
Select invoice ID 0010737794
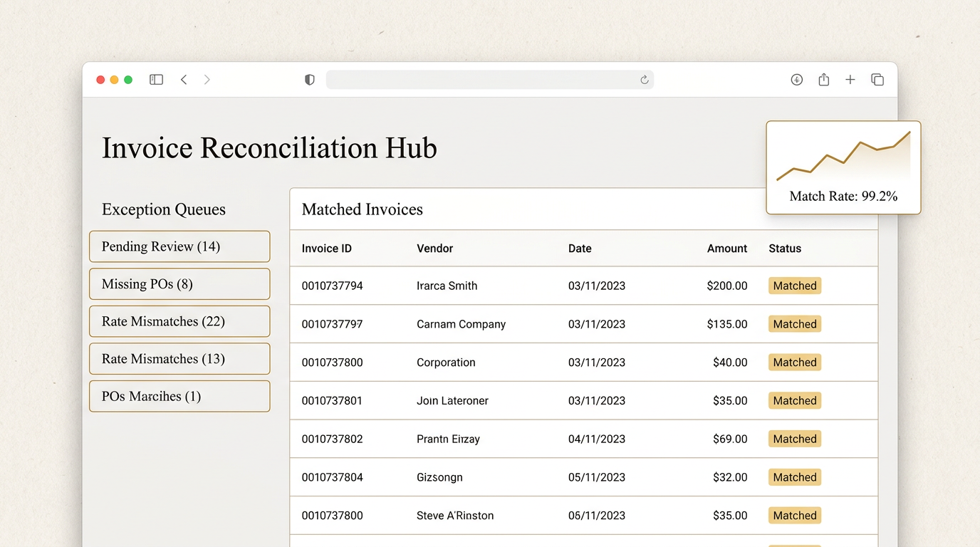pos(332,286)
